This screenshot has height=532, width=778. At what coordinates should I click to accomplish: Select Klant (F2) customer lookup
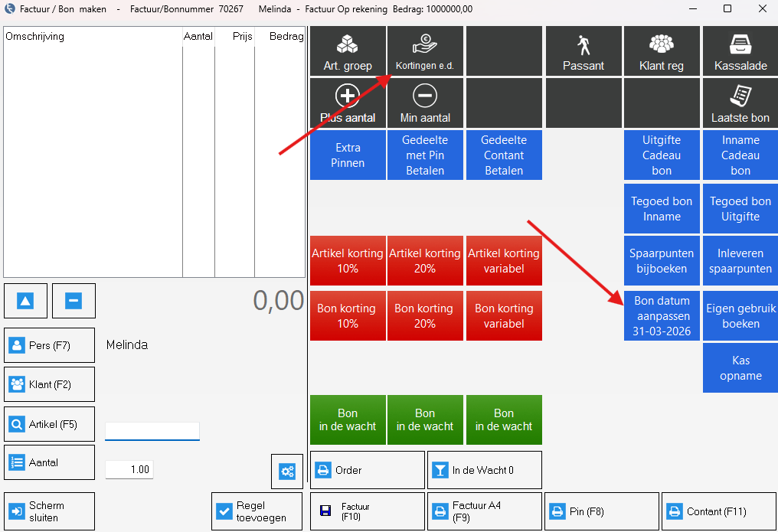[50, 384]
